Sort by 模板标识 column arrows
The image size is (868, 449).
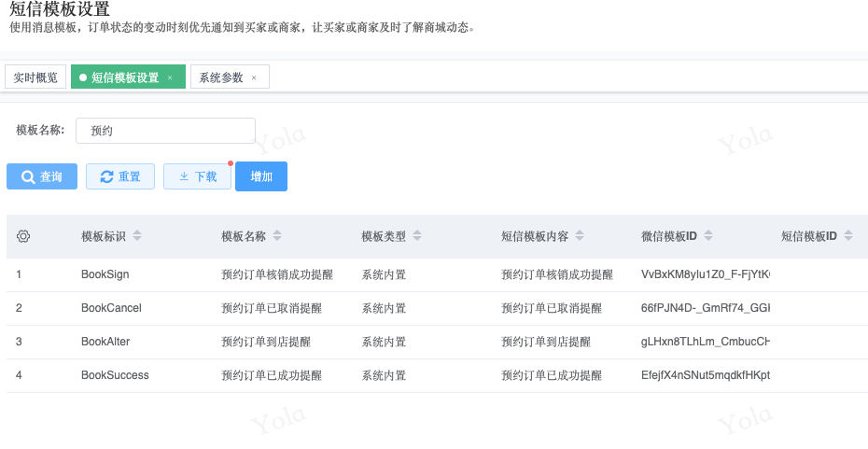click(136, 236)
